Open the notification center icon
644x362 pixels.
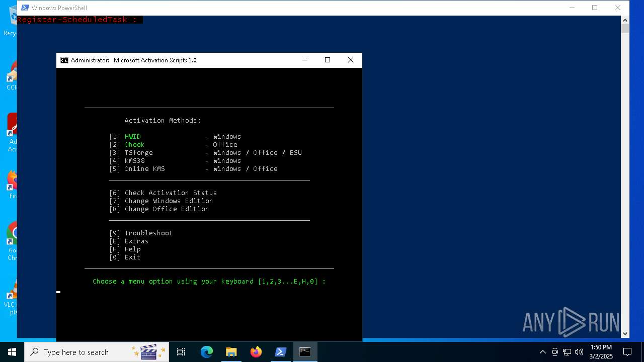[627, 352]
